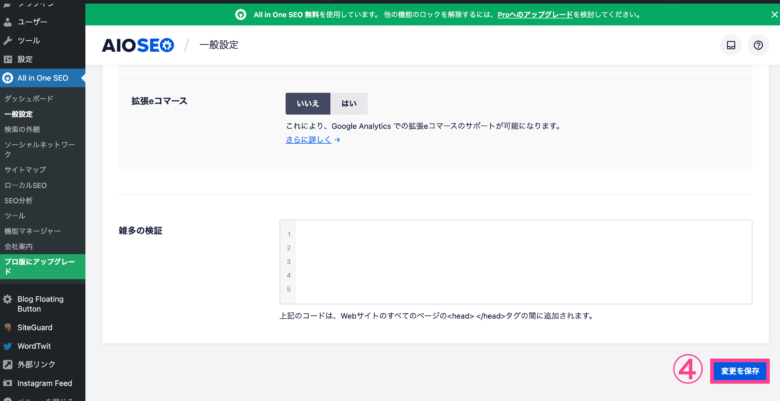Click the WordTwit bird icon
This screenshot has width=780, height=401.
(x=7, y=346)
